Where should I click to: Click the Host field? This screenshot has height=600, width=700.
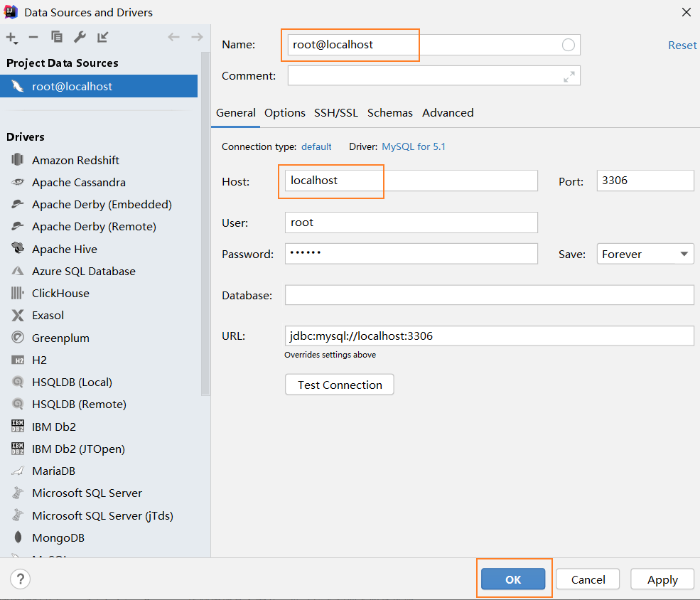point(411,181)
